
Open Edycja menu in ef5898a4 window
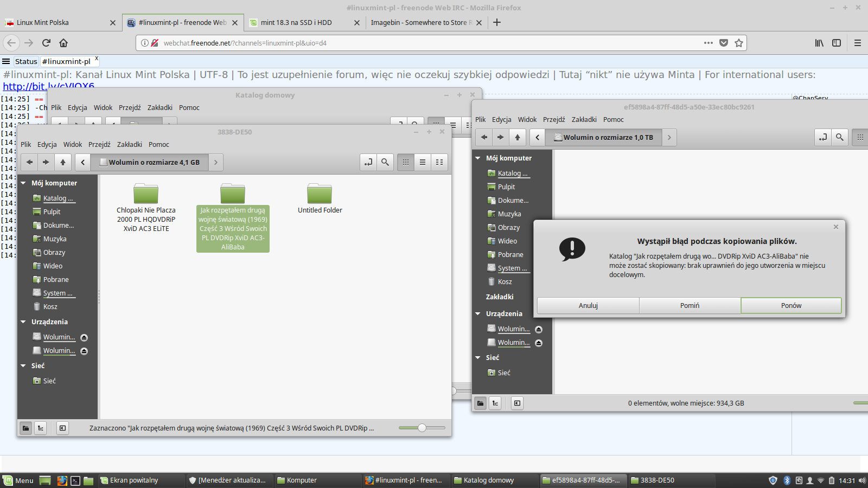coord(502,120)
